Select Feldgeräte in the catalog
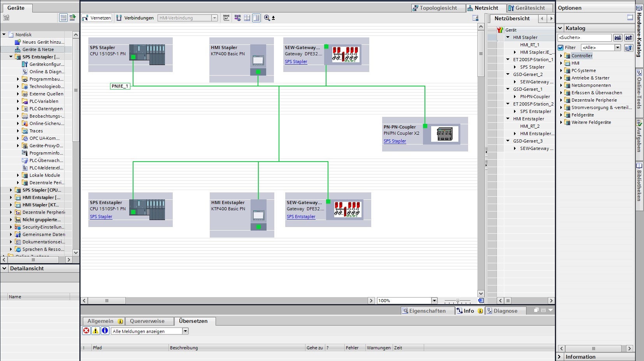The height and width of the screenshot is (361, 644). [583, 115]
